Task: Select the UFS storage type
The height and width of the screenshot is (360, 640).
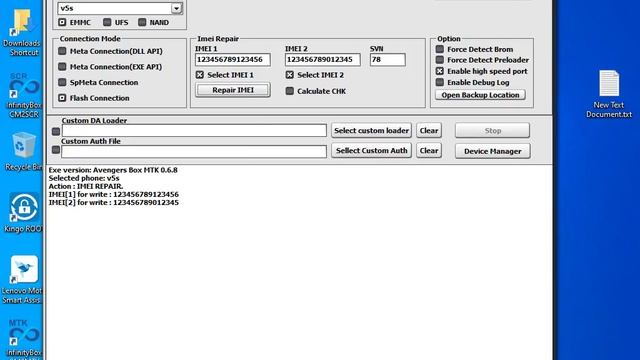Action: point(107,22)
